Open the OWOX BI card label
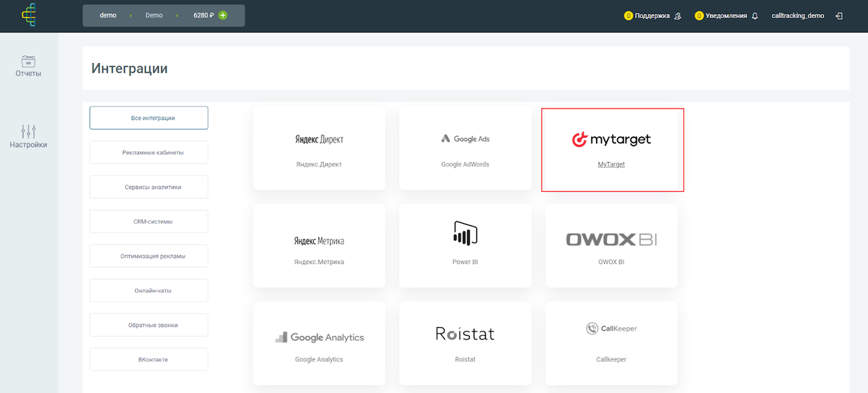 (x=611, y=262)
